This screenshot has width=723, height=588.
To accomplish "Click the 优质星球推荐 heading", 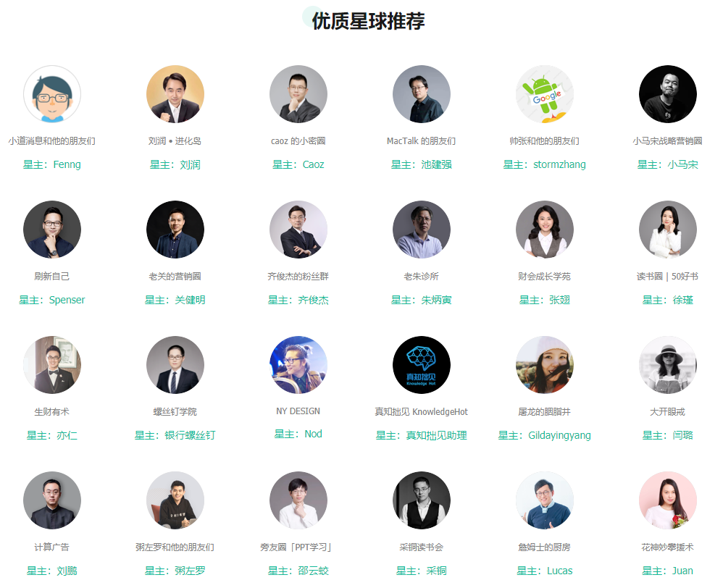I will [x=368, y=21].
